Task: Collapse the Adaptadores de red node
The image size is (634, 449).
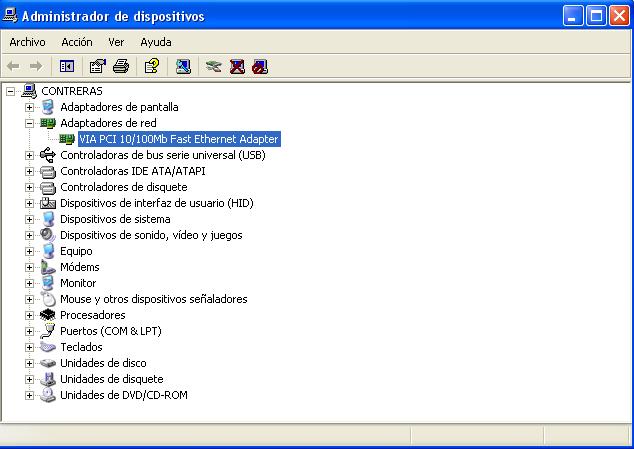Action: 29,123
